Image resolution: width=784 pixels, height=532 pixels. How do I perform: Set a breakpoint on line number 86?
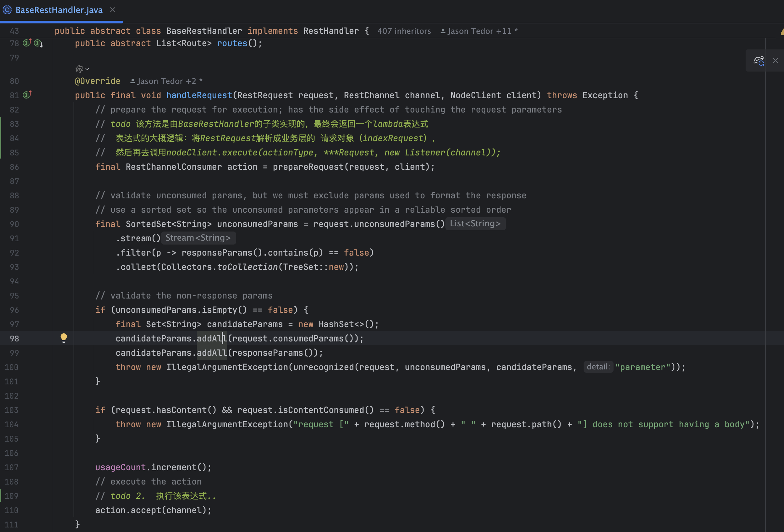(x=14, y=167)
